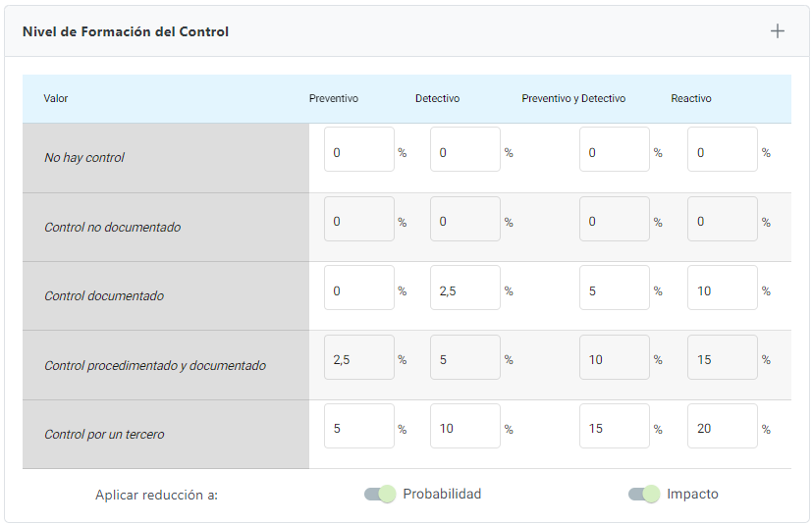
Task: Edit Preventivo y Detectivo for Control por un tercero
Action: pos(614,427)
